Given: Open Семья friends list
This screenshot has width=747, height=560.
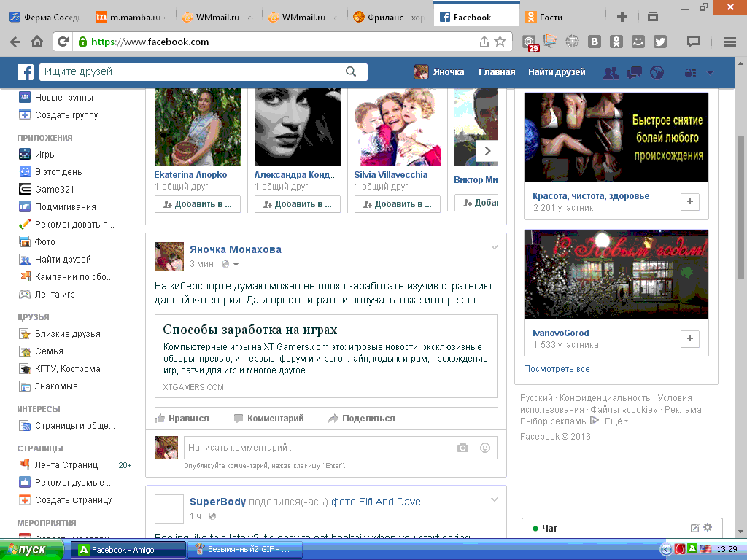Looking at the screenshot, I should [x=41, y=351].
